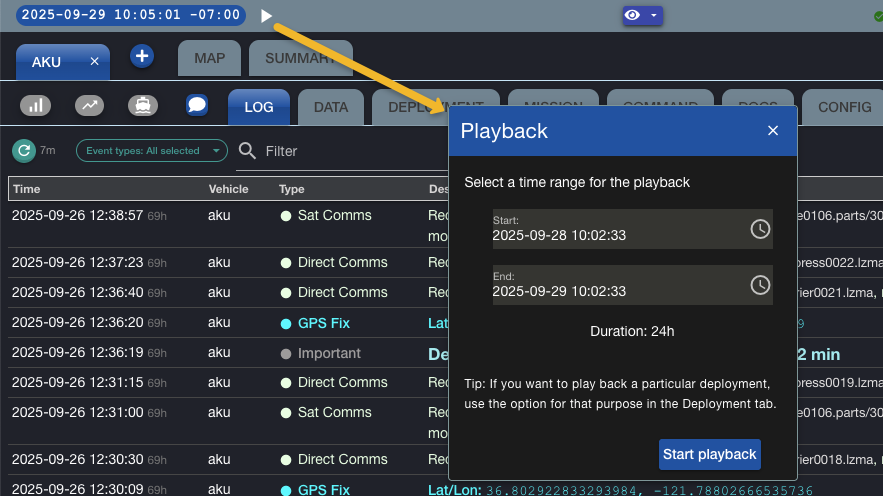Click the current date-time display
883x496 pixels.
coord(131,15)
